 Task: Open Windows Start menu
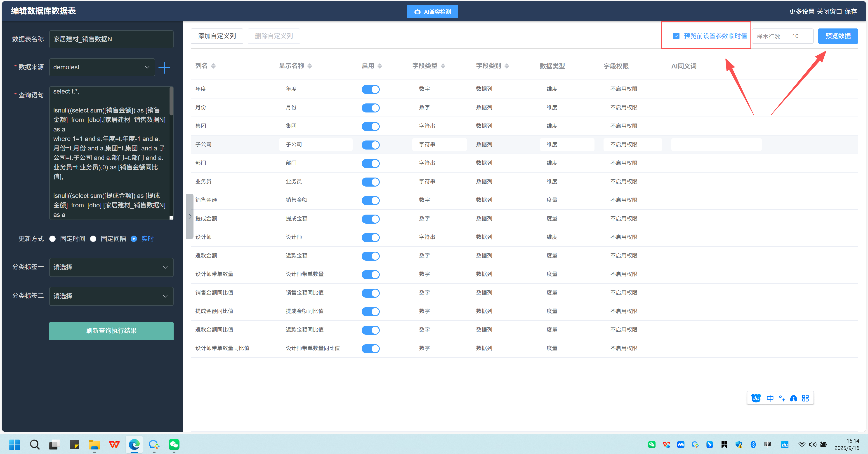14,445
